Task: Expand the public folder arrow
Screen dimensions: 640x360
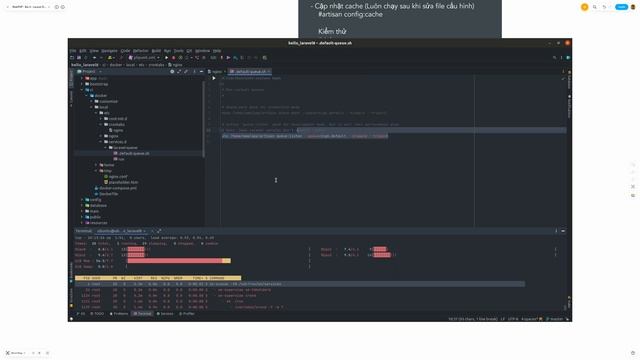Action: pyautogui.click(x=82, y=217)
